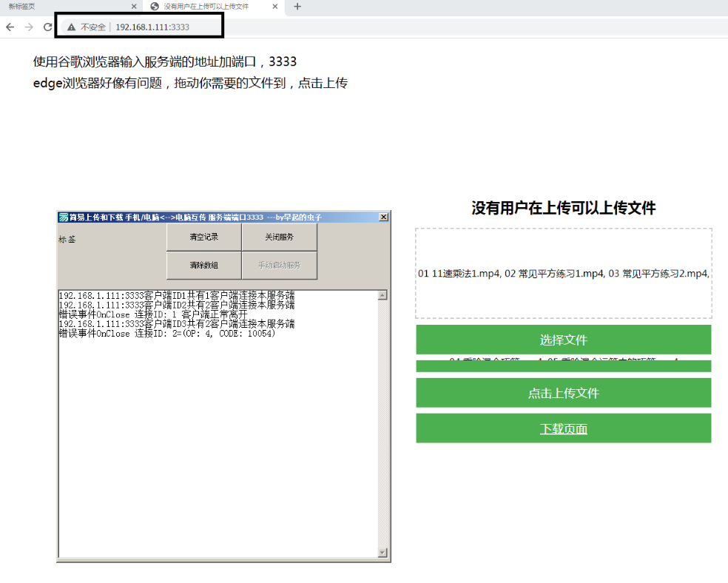Click the 易 program icon in the window title bar
Screen dimensions: 728x583
point(62,216)
